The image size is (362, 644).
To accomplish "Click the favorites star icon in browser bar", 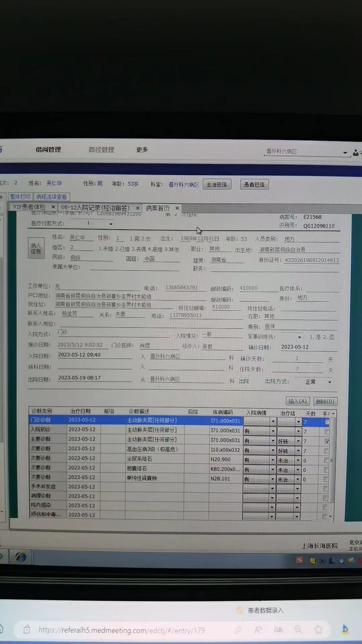I will point(318,630).
